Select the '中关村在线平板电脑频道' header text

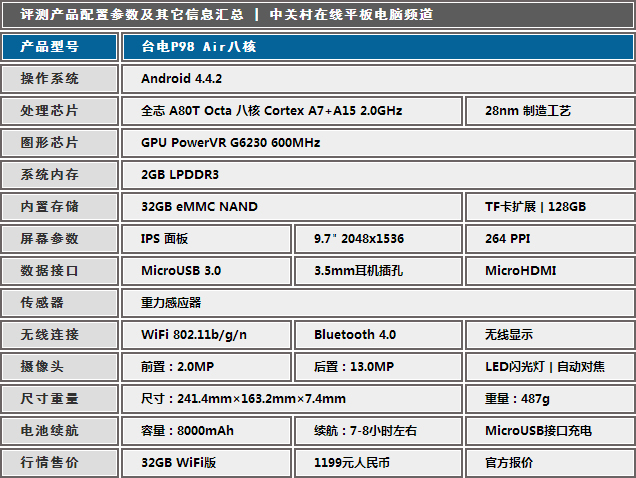click(x=351, y=15)
